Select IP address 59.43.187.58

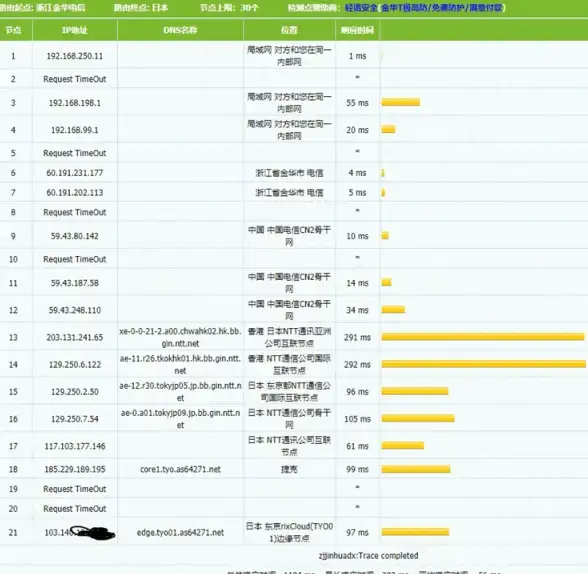[x=75, y=283]
